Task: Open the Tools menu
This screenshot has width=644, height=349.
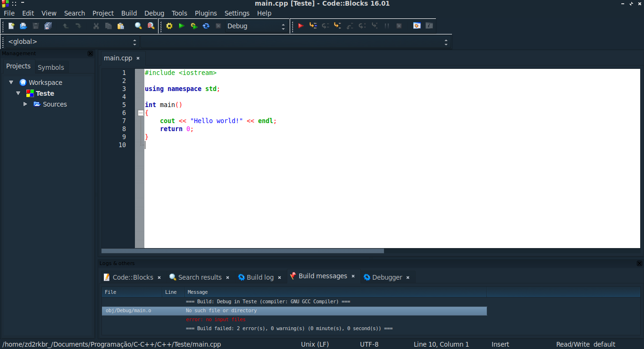Action: tap(179, 13)
